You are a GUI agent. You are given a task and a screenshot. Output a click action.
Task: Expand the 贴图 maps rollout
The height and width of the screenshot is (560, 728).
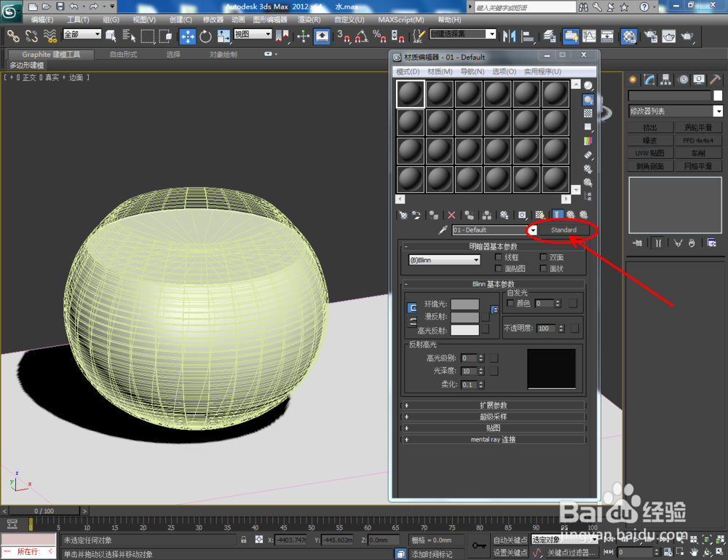493,428
